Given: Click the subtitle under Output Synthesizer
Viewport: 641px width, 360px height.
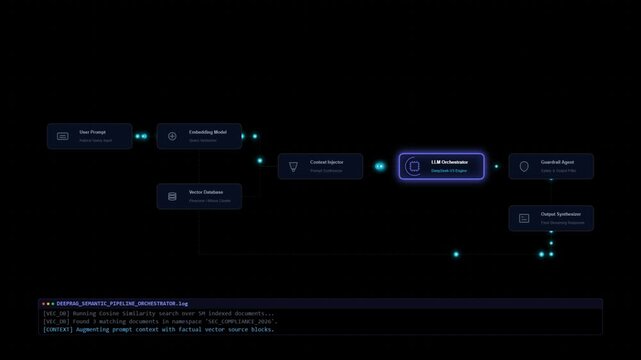Looking at the screenshot, I should 563,223.
